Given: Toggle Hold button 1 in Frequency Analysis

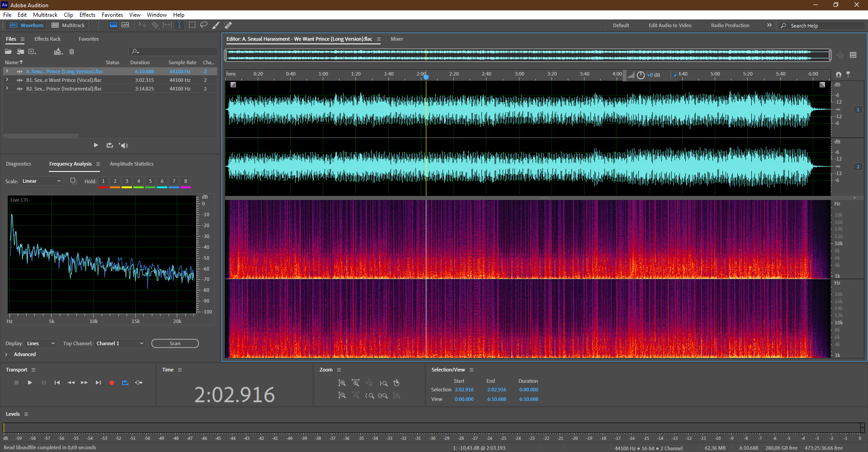Looking at the screenshot, I should coord(103,181).
